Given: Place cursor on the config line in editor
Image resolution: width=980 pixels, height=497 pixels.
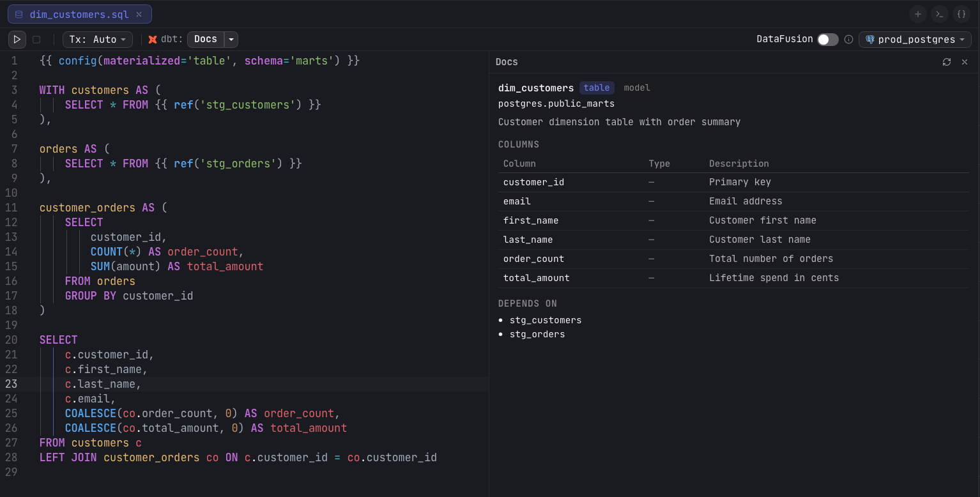Looking at the screenshot, I should point(199,61).
